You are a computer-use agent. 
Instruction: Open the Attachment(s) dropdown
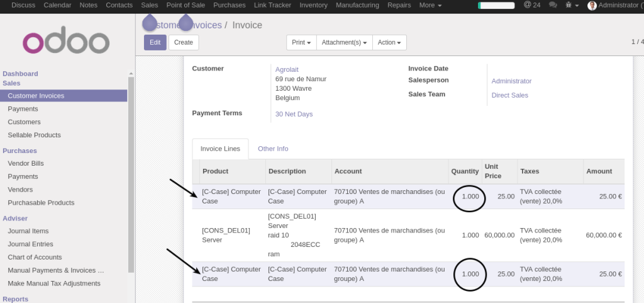[x=344, y=42]
